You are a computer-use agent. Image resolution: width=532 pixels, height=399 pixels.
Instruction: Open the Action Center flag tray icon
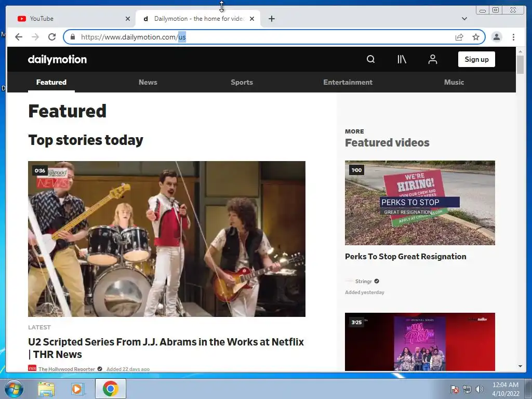tap(455, 389)
